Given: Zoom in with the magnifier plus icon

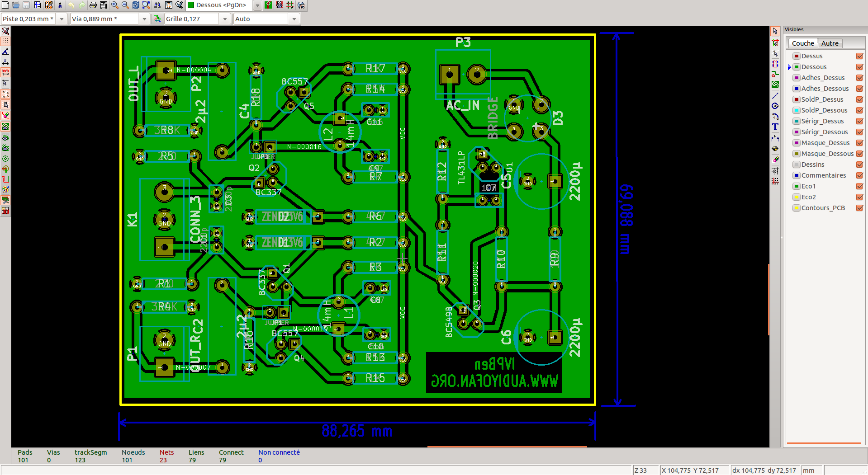Looking at the screenshot, I should (x=115, y=5).
